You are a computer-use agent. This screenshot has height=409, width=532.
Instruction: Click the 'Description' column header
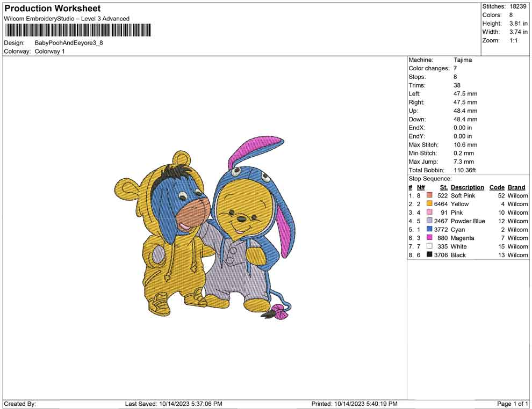click(467, 187)
